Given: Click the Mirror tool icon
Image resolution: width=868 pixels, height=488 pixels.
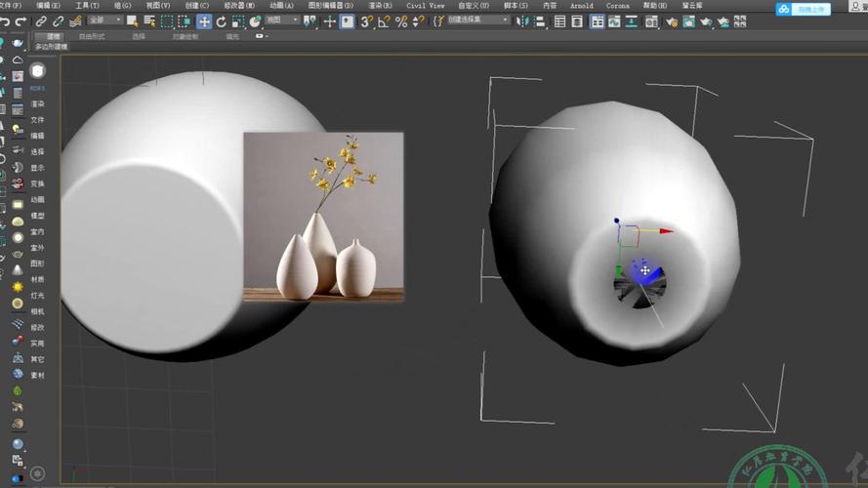Looking at the screenshot, I should pyautogui.click(x=521, y=21).
